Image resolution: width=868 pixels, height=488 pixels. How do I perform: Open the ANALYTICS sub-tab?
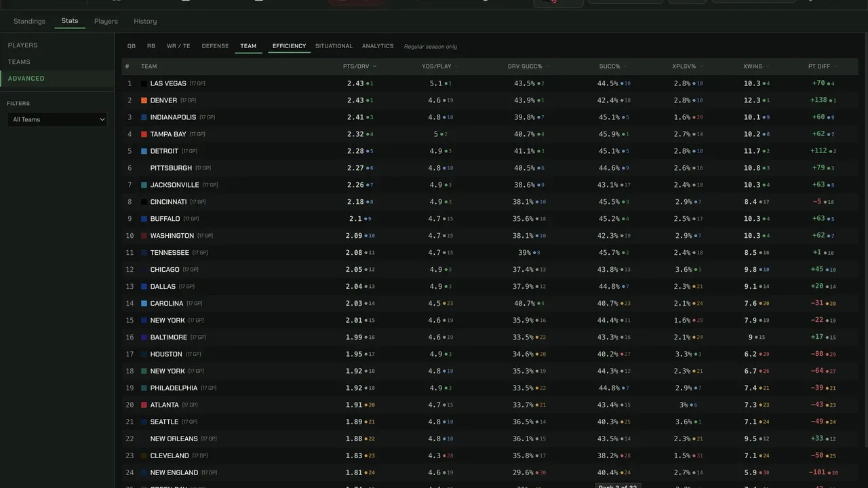[x=378, y=46]
